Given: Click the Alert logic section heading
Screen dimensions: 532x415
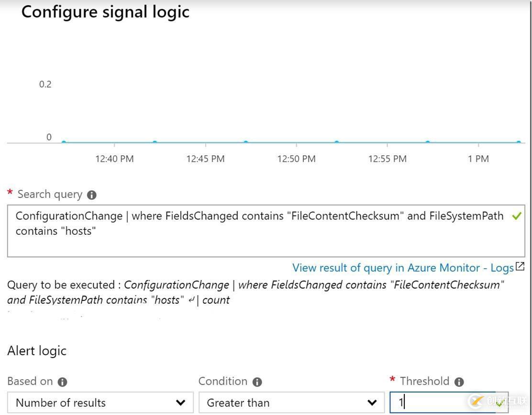Looking at the screenshot, I should (37, 350).
